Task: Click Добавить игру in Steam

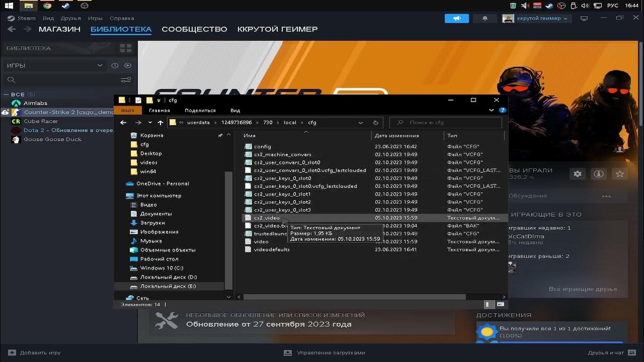Action: coord(35,352)
